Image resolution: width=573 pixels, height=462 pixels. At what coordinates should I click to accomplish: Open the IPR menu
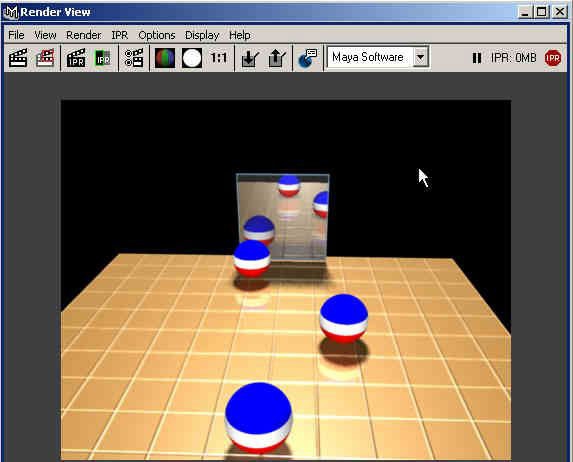click(x=120, y=35)
